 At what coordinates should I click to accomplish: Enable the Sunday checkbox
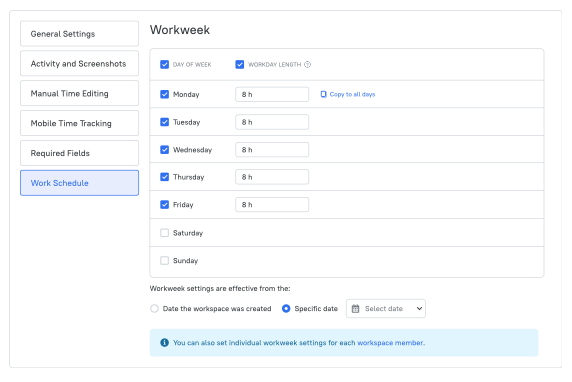[x=165, y=261]
